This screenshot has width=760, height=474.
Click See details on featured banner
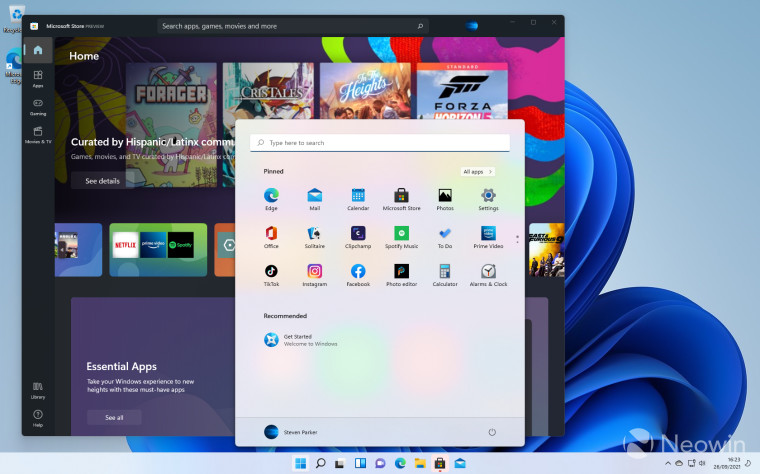[102, 181]
